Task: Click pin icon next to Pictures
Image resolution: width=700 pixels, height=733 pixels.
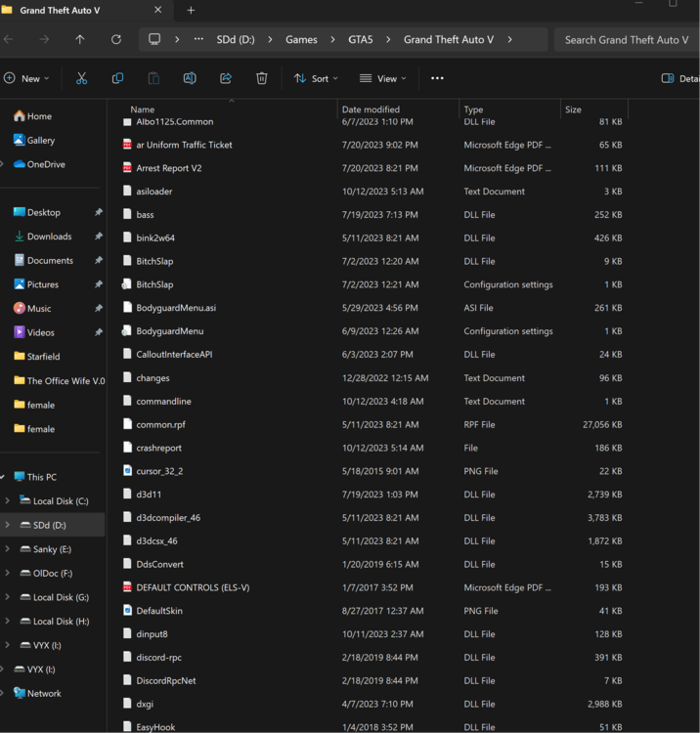Action: click(x=98, y=284)
